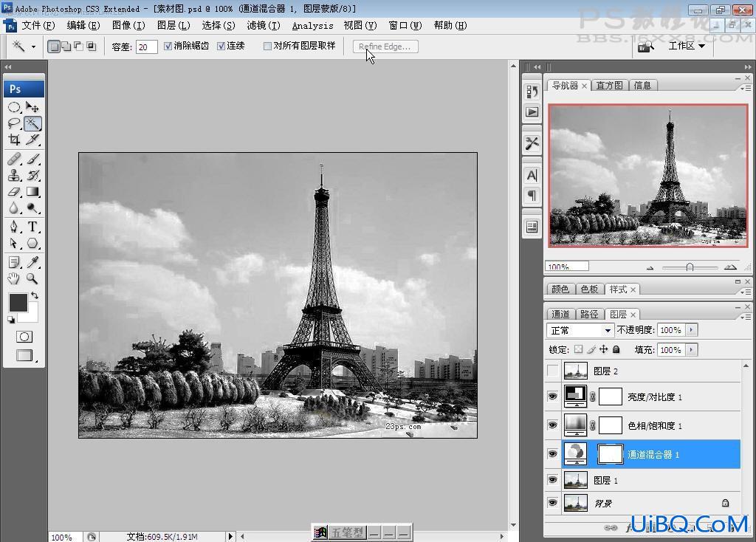Click the Refine Edge button
Screen dimensions: 756x542
(x=385, y=47)
